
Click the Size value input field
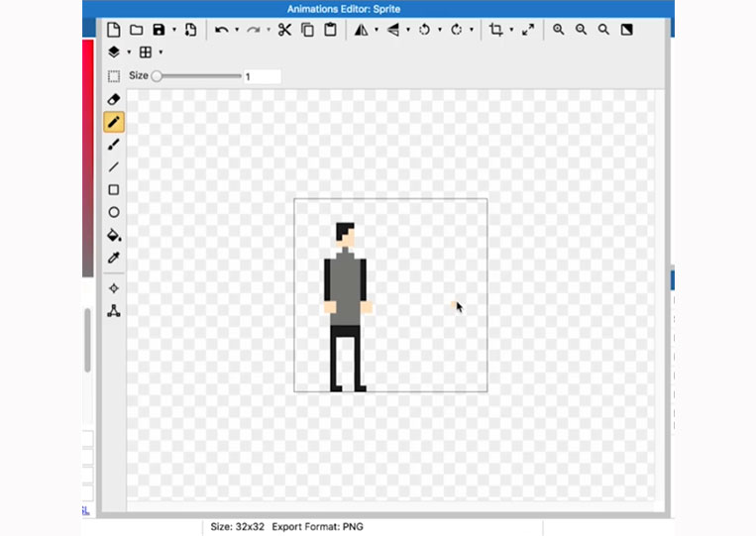(263, 76)
